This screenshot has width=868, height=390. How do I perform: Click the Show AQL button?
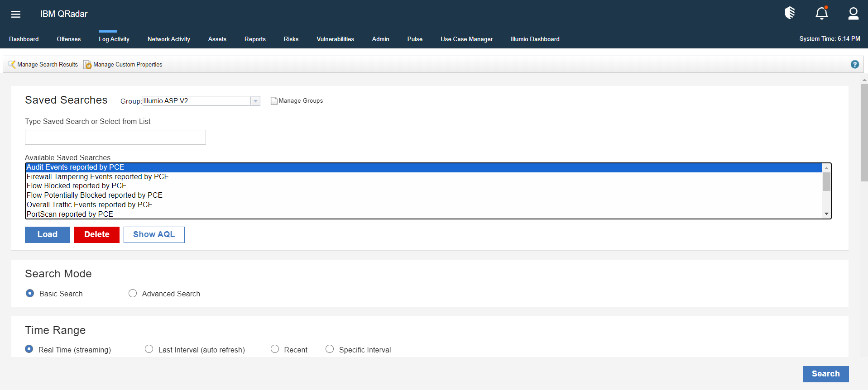pyautogui.click(x=154, y=235)
